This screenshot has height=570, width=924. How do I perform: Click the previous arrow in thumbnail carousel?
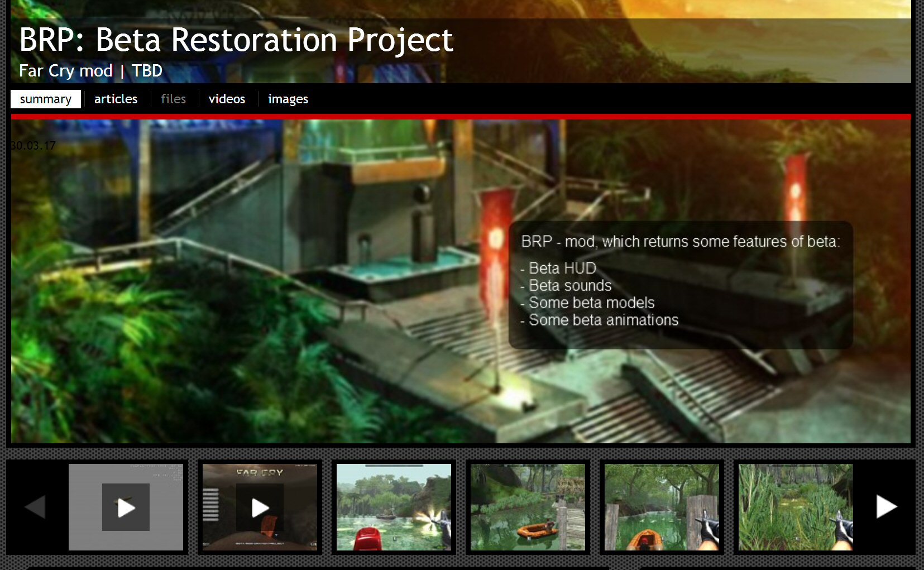pyautogui.click(x=35, y=507)
